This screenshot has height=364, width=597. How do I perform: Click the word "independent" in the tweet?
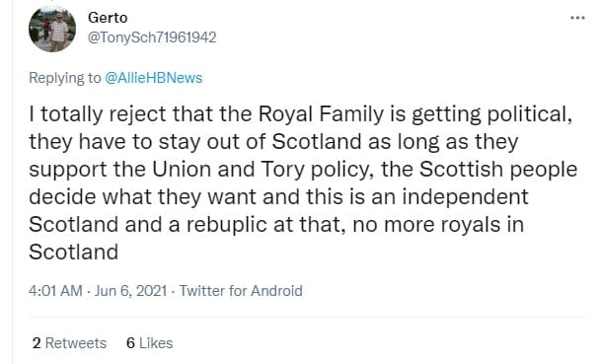tap(465, 197)
